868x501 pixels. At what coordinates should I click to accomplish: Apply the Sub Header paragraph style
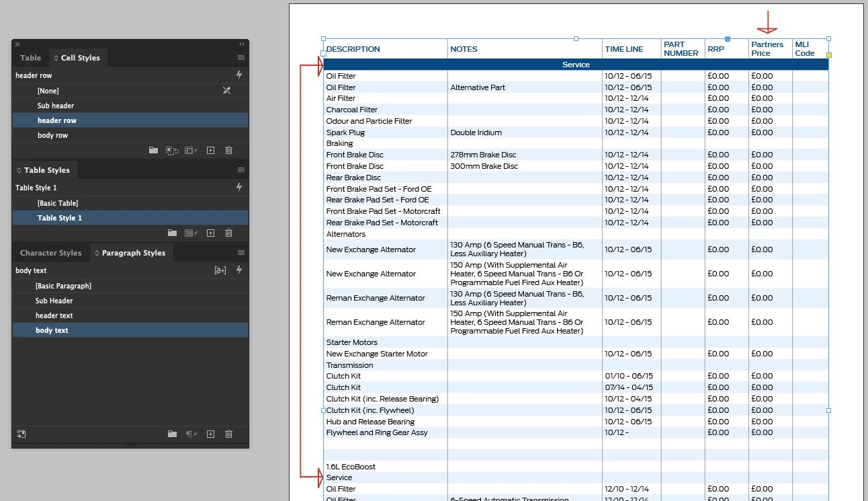point(130,301)
